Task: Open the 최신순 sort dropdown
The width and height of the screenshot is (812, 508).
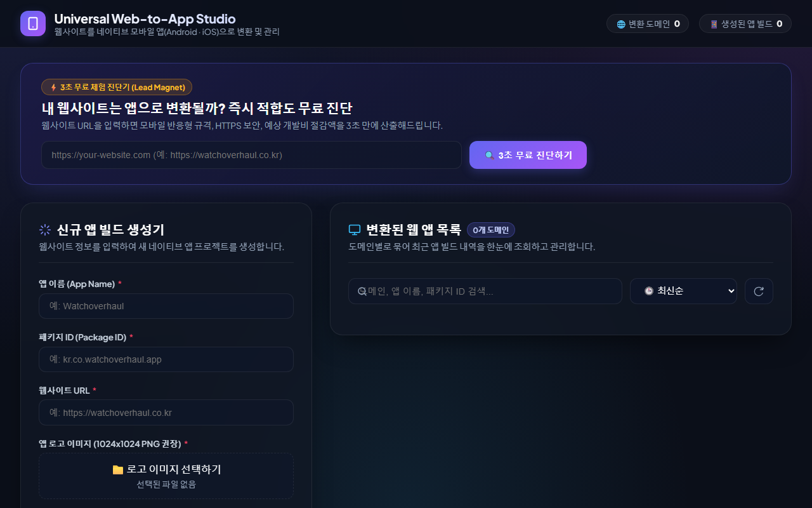Action: pyautogui.click(x=683, y=291)
